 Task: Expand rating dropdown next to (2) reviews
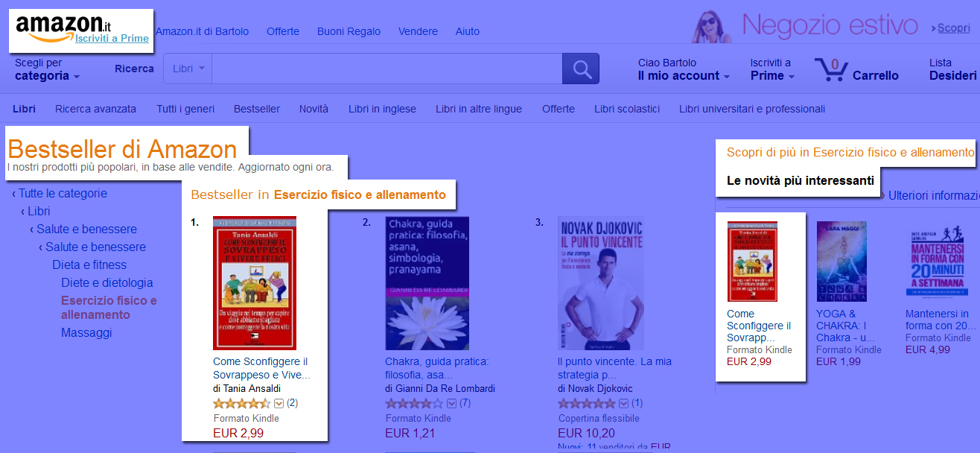[x=279, y=404]
